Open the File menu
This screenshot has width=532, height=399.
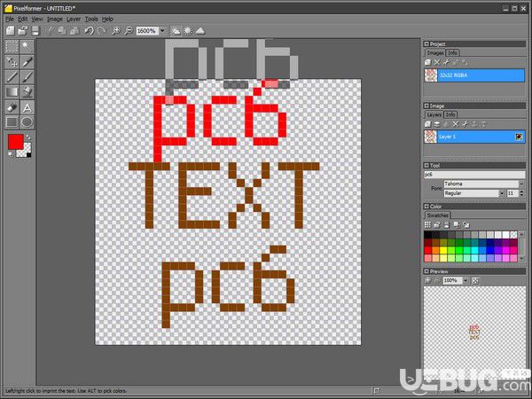[x=10, y=20]
